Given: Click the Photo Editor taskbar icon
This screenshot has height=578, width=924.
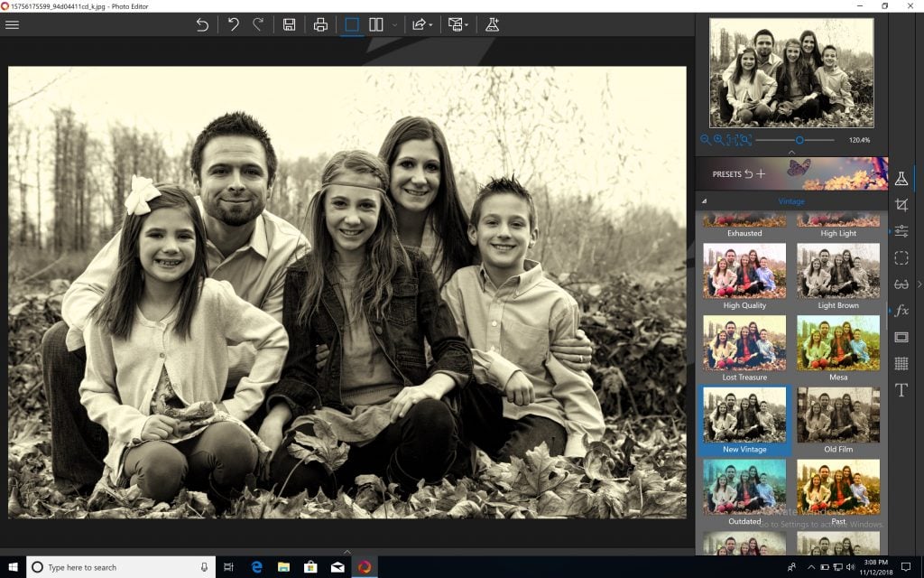Looking at the screenshot, I should [365, 567].
